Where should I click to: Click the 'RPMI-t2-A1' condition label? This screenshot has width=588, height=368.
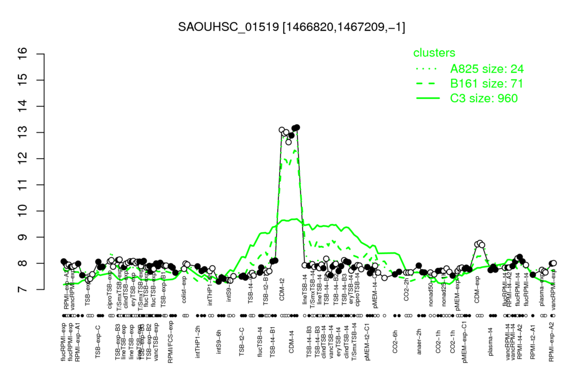pos(533,343)
